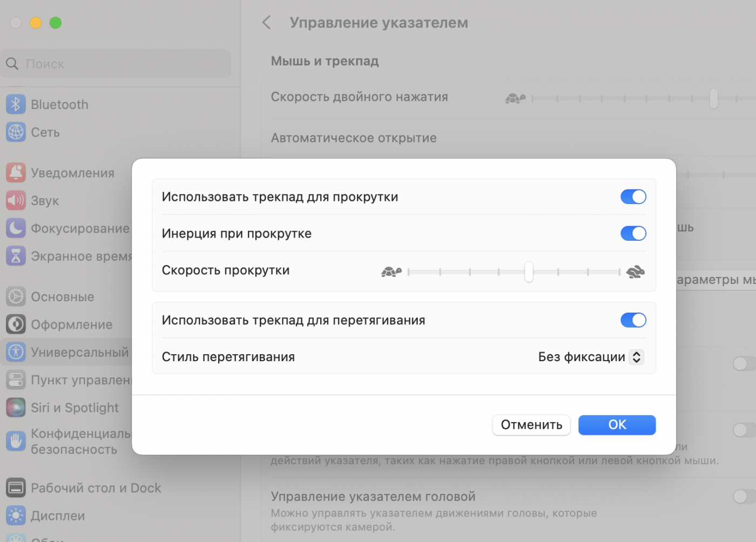The image size is (756, 542).
Task: Click the Скорость прокрутки slider handle
Action: pyautogui.click(x=529, y=272)
